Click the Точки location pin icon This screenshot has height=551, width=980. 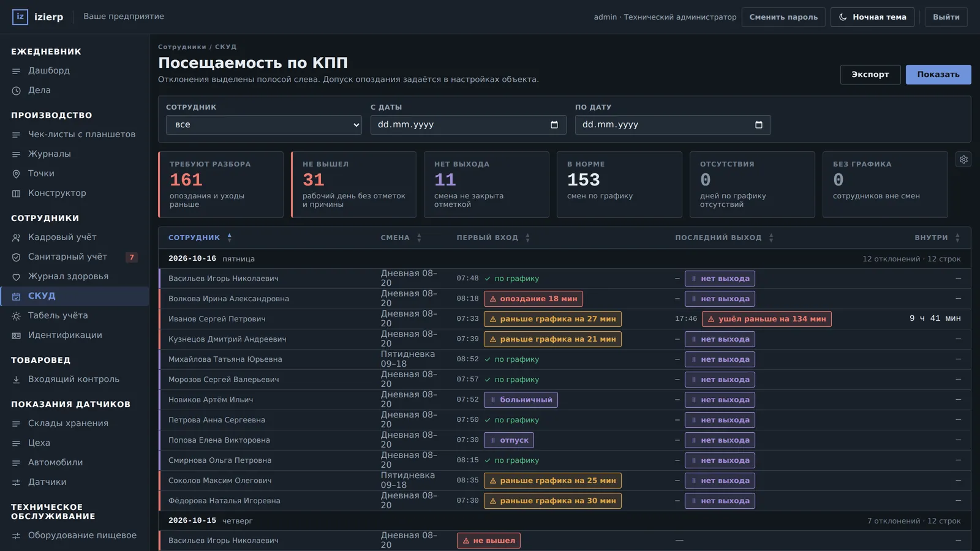17,174
